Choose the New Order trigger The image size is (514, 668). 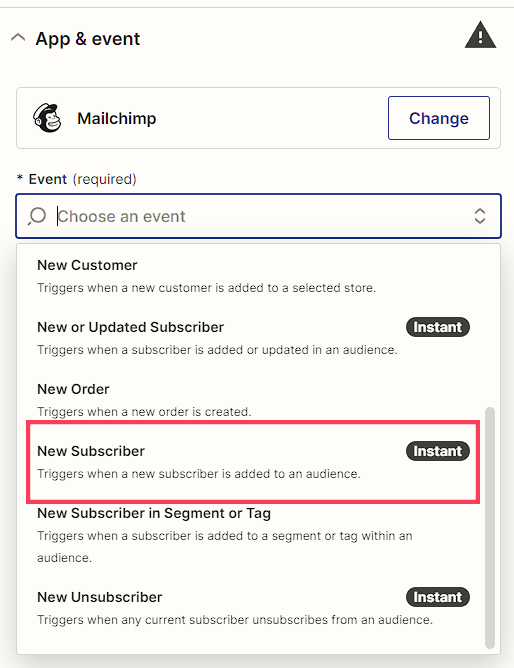coord(258,400)
